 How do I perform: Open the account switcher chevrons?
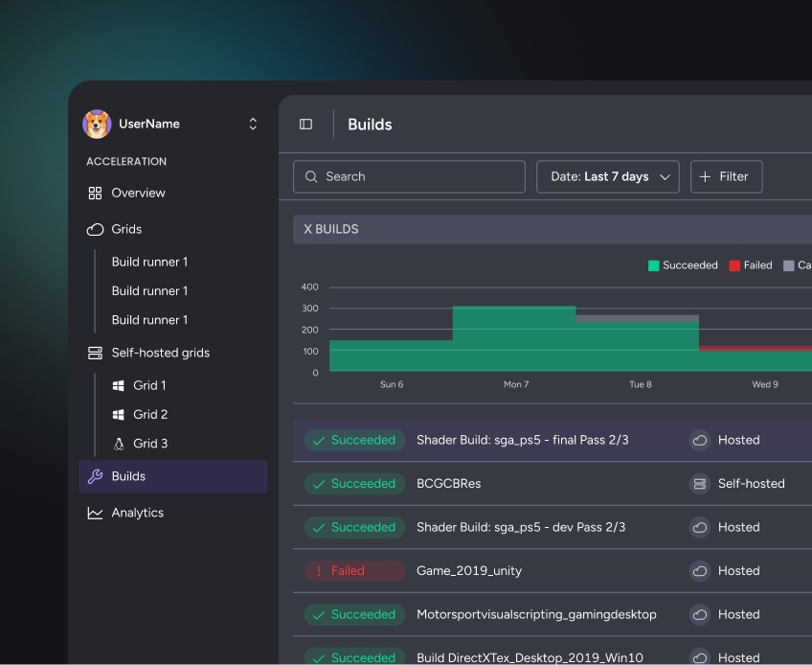point(253,124)
